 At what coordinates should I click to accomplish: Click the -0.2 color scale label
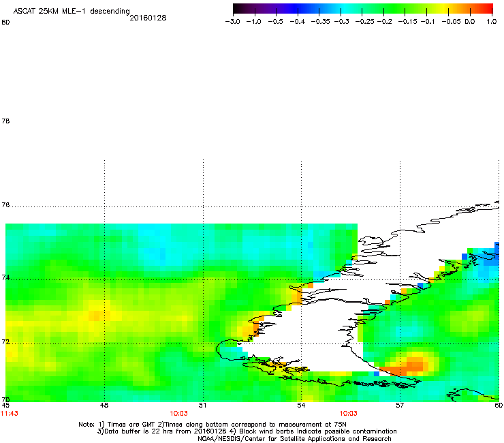(384, 22)
